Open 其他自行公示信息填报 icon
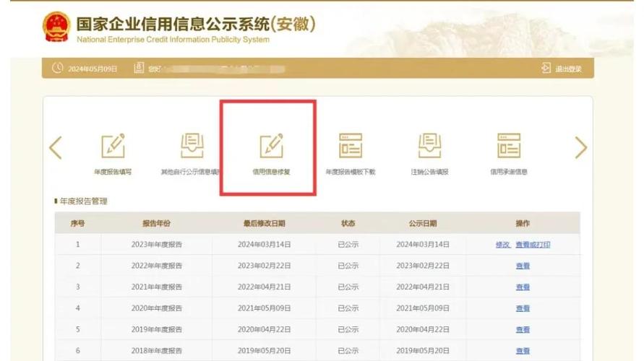The height and width of the screenshot is (361, 644). (x=192, y=146)
